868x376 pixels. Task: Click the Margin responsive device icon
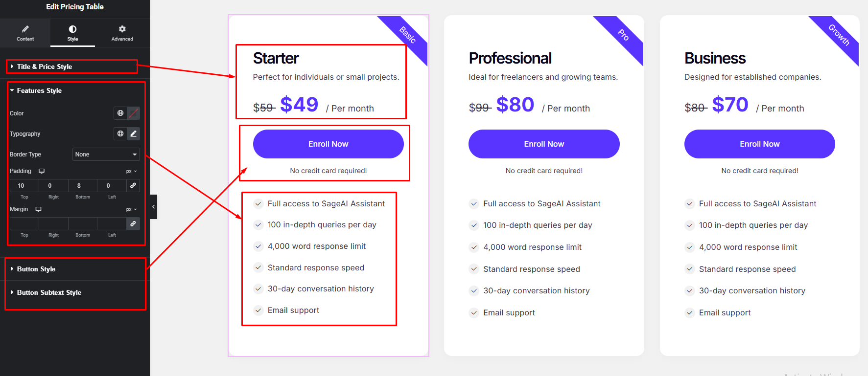pos(38,209)
